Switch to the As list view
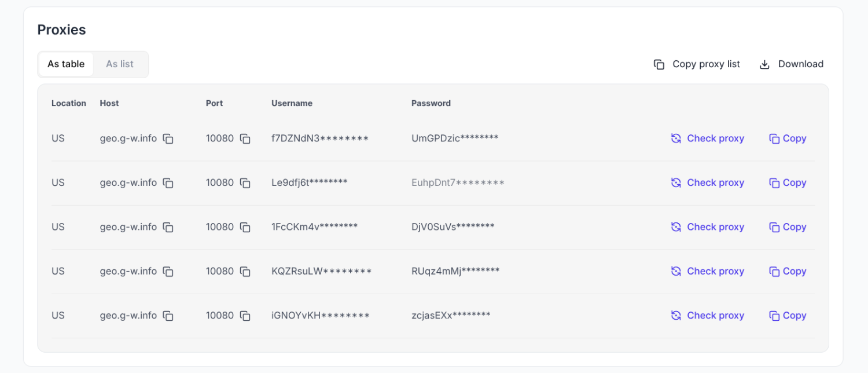Image resolution: width=868 pixels, height=373 pixels. click(x=120, y=64)
